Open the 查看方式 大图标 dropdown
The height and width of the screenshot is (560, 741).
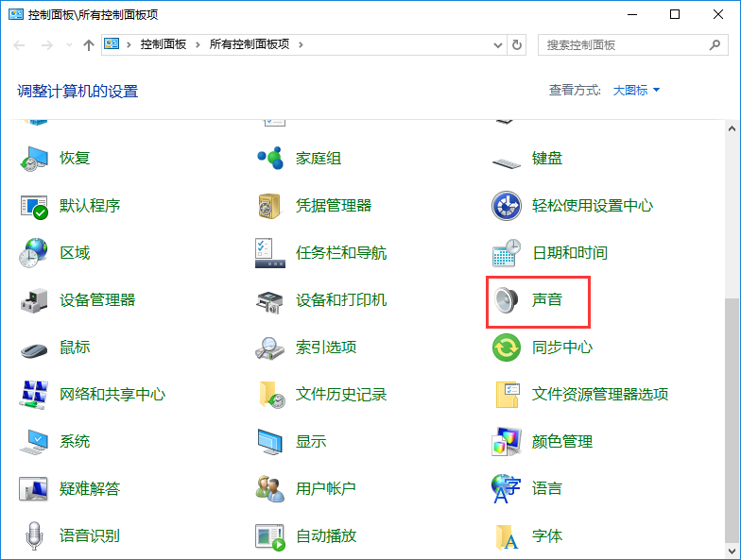(636, 91)
